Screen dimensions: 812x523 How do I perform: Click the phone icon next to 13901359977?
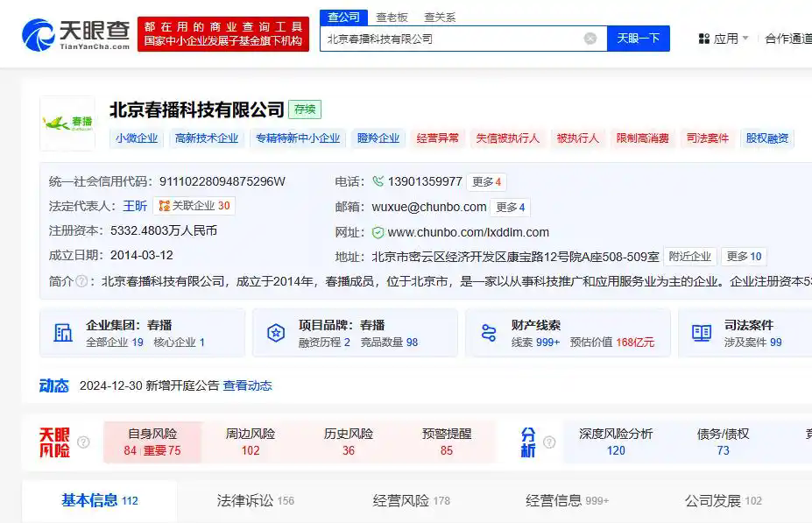(x=378, y=181)
